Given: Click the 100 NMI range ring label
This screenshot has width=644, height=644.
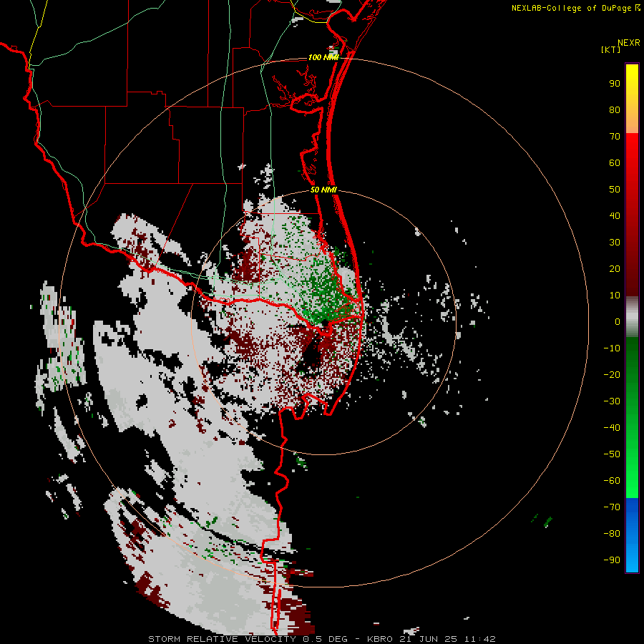Looking at the screenshot, I should [323, 57].
